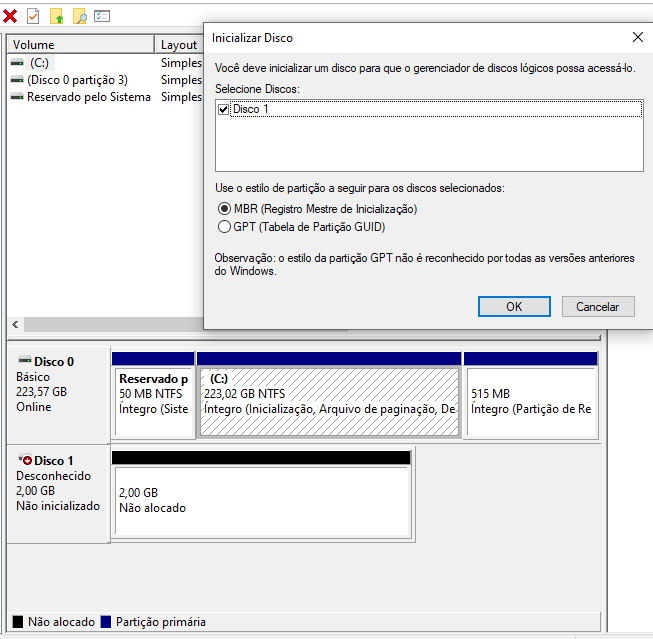The image size is (653, 639).
Task: Click the blue Partição primária legend swatch
Action: click(106, 622)
